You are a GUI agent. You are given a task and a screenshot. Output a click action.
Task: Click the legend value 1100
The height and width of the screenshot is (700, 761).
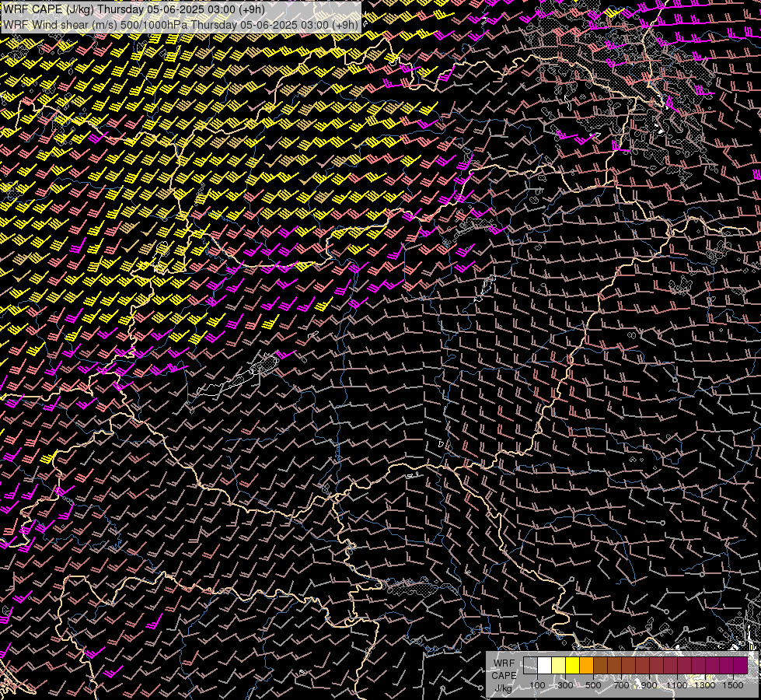pyautogui.click(x=677, y=685)
